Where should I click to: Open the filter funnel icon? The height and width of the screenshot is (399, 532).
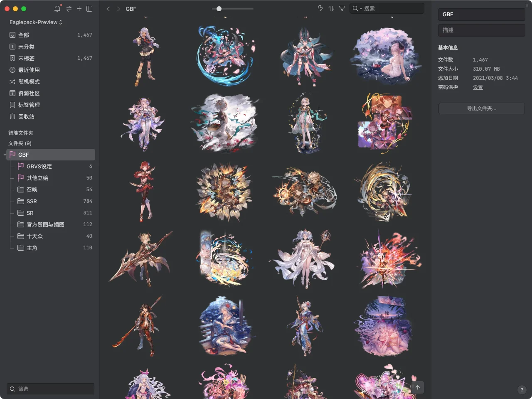[x=342, y=8]
